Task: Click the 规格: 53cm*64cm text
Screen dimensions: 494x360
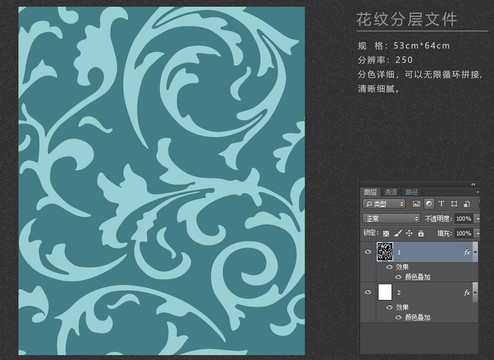Action: (x=404, y=46)
